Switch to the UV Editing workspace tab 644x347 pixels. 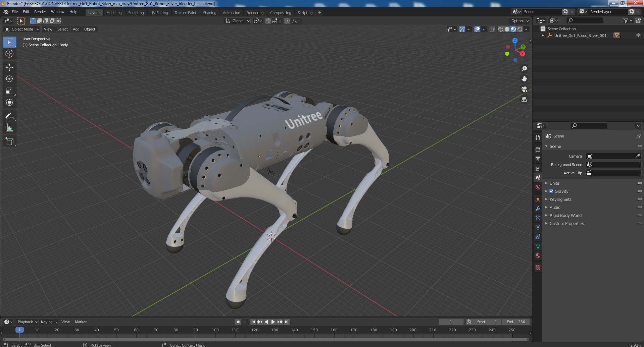tap(159, 13)
